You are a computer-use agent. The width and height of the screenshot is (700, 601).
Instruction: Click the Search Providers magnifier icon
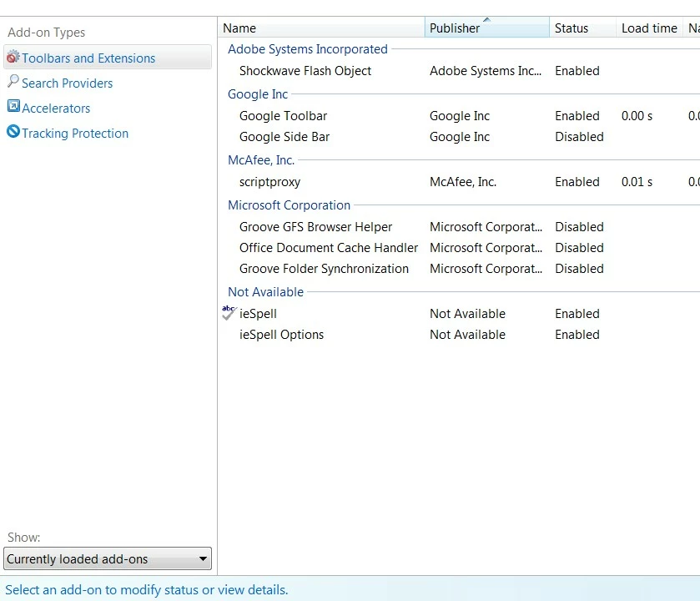[x=13, y=82]
